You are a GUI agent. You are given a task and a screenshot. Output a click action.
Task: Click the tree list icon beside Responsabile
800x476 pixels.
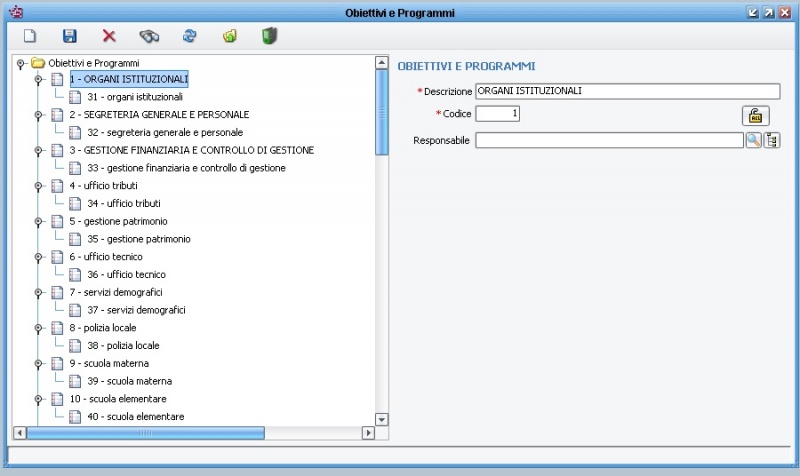click(x=772, y=140)
